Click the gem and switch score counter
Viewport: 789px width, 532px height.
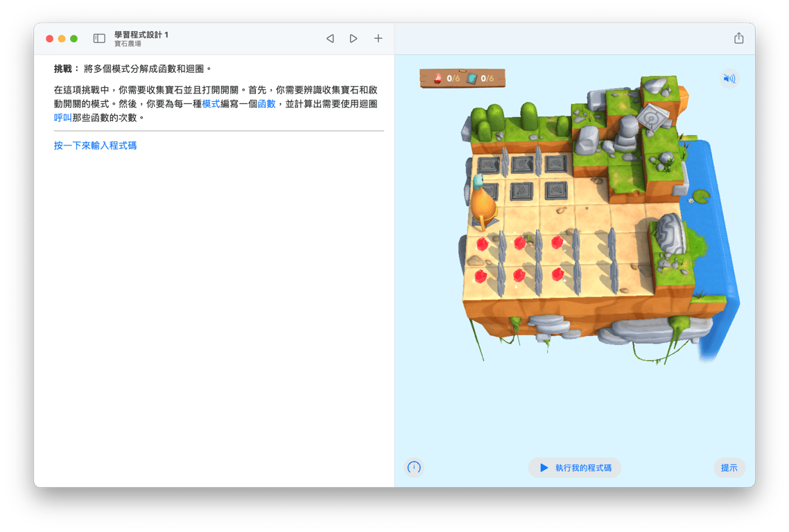[x=462, y=78]
